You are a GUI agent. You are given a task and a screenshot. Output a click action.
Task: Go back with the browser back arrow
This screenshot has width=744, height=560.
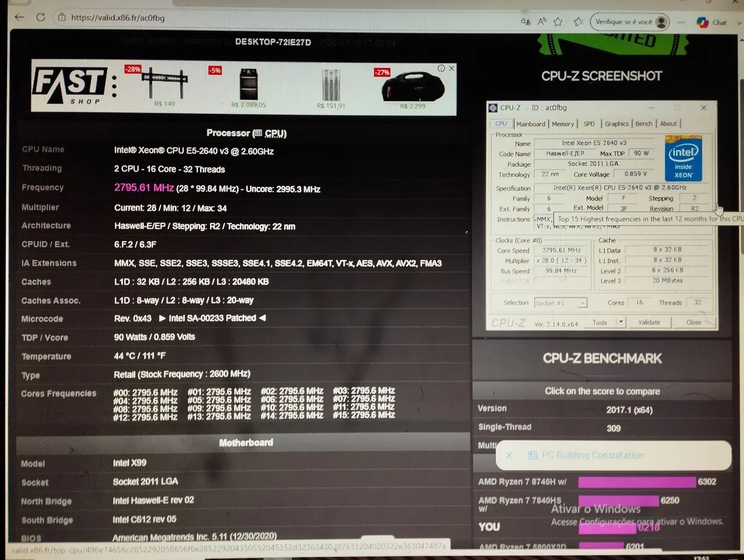point(19,17)
